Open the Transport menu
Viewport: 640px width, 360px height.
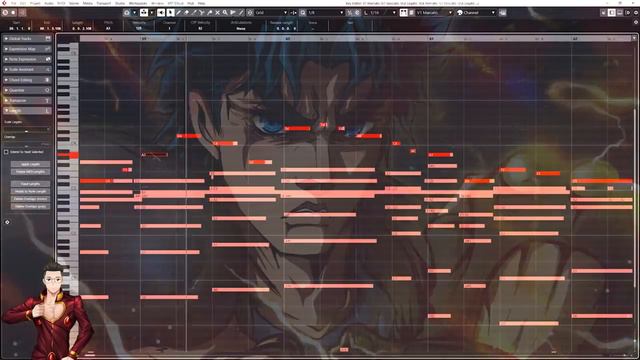tap(103, 3)
